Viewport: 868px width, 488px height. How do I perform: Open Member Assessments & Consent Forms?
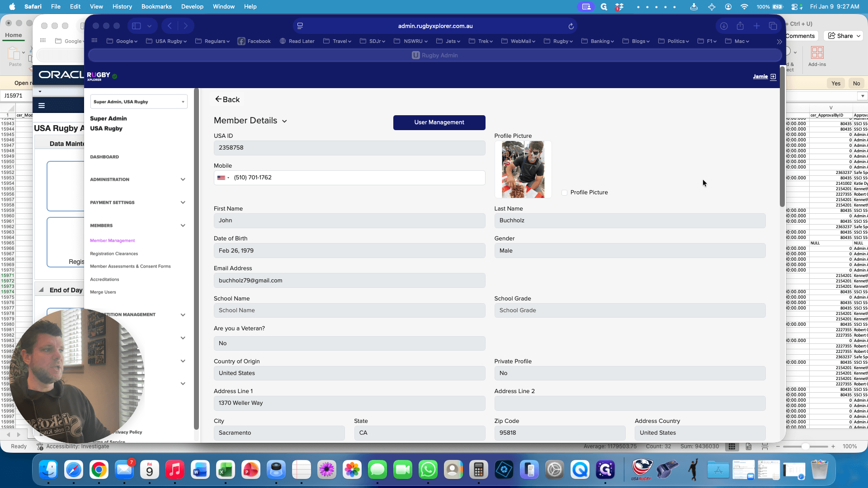coord(130,267)
